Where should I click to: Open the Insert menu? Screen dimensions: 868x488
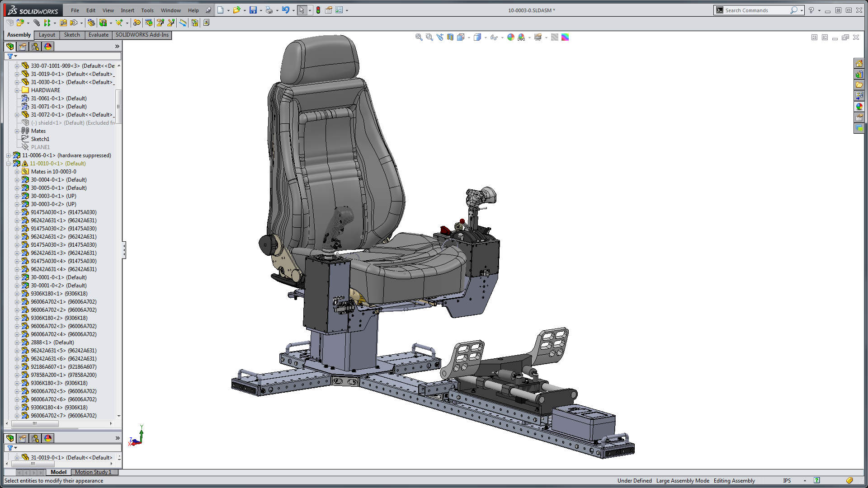pyautogui.click(x=127, y=10)
